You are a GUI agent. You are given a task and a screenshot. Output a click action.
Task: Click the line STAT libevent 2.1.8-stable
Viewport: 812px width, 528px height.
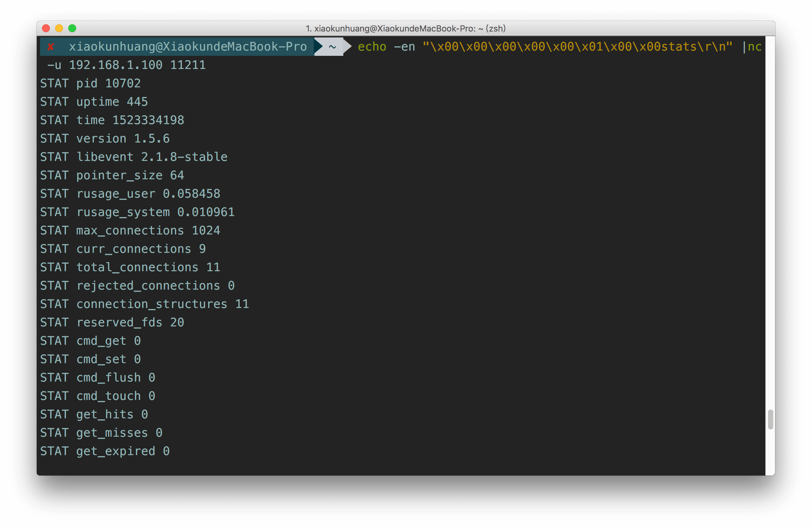coord(134,157)
